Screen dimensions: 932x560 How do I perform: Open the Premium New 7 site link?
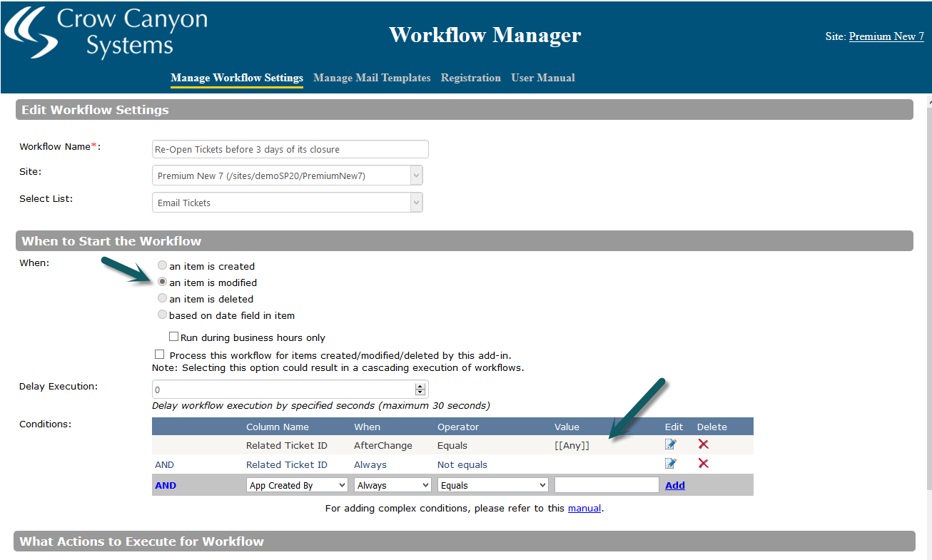point(886,36)
